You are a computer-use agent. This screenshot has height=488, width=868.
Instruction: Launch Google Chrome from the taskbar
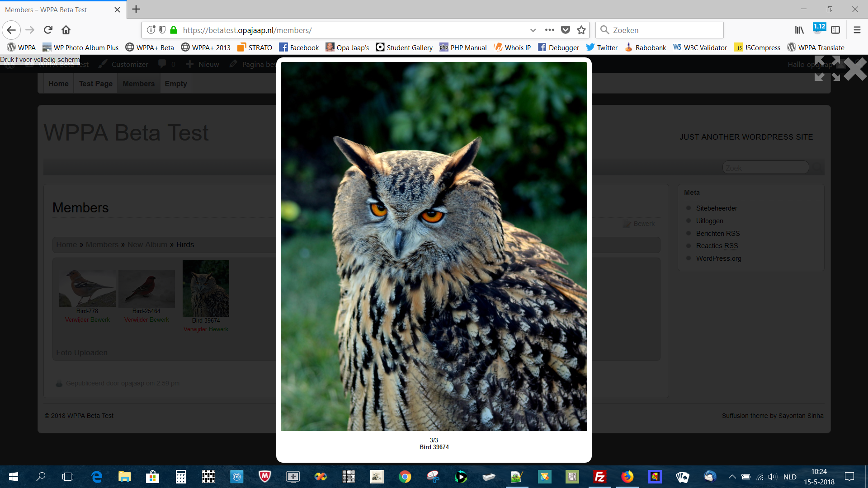(x=405, y=477)
